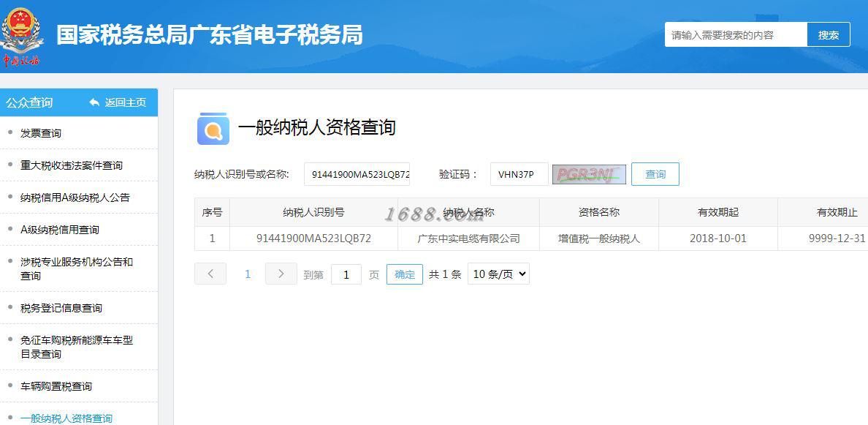Click the date cell 2018-10-01
868x425 pixels.
(x=718, y=238)
